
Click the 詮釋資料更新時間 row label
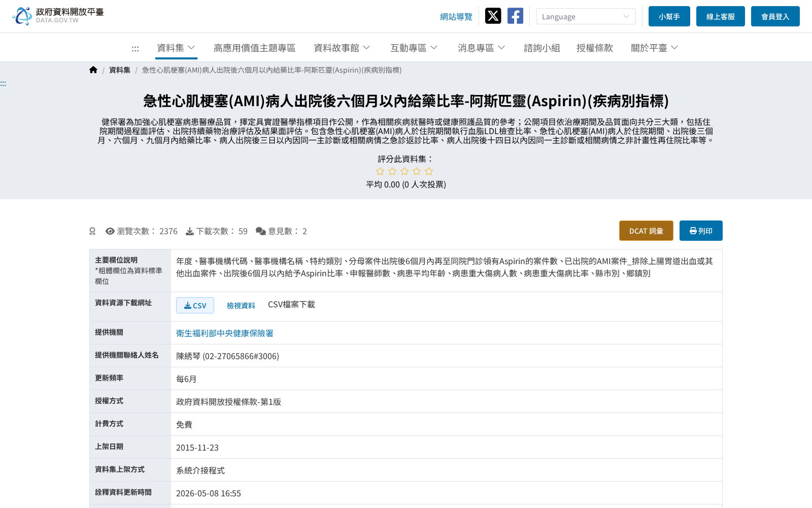click(123, 492)
